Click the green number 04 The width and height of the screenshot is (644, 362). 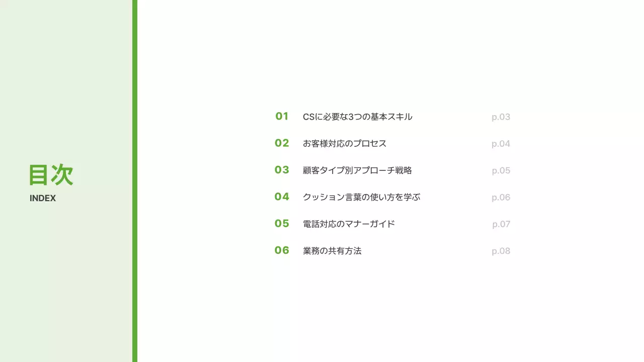(282, 197)
